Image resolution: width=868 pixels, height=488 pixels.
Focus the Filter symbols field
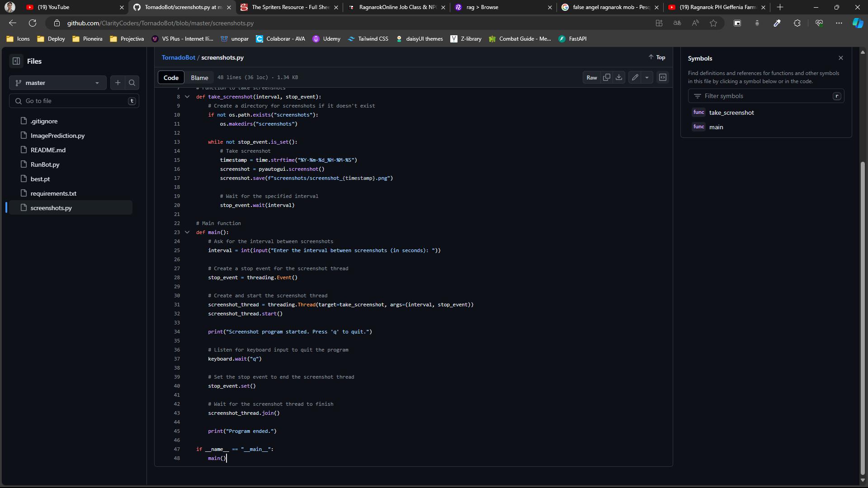(766, 96)
